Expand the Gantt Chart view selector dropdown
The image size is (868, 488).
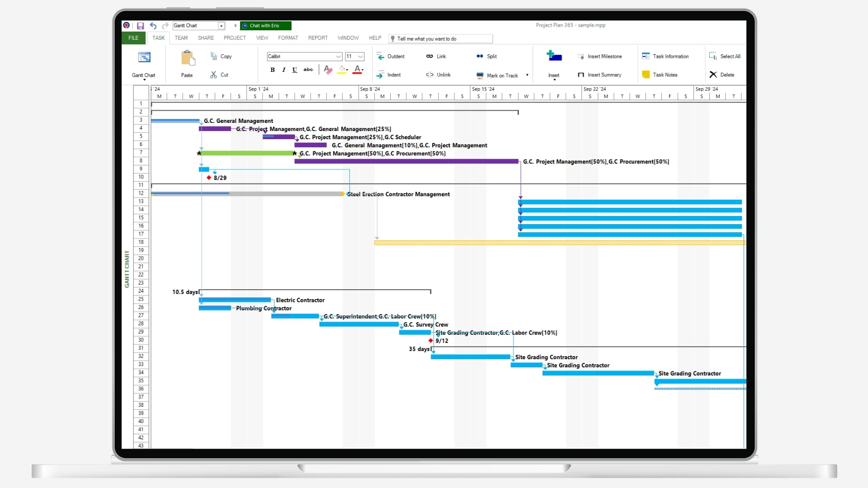click(x=222, y=26)
